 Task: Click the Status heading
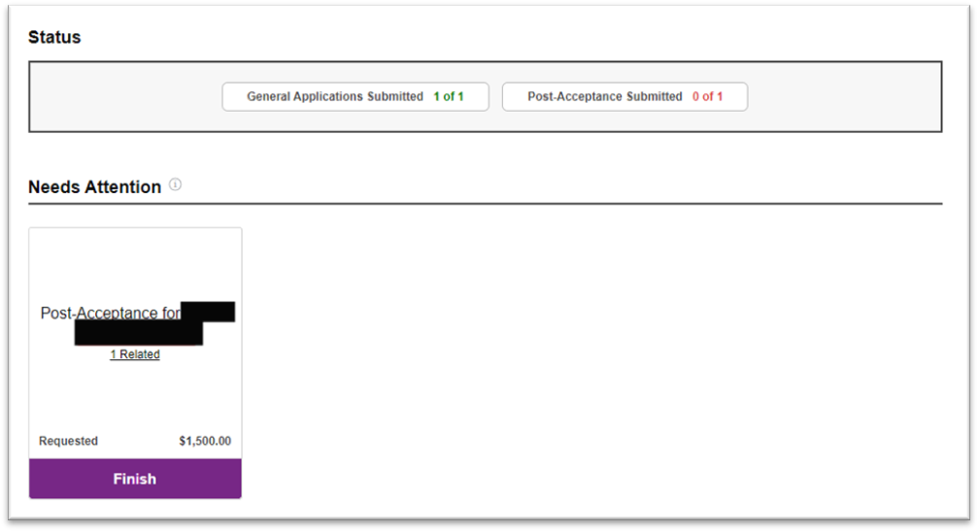[x=54, y=37]
